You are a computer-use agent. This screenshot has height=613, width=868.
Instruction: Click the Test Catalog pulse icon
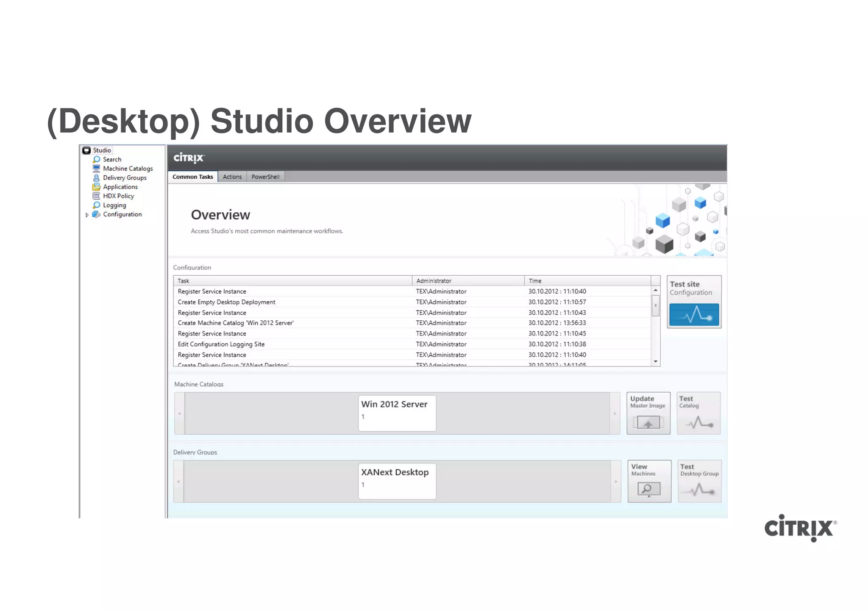[x=699, y=422]
